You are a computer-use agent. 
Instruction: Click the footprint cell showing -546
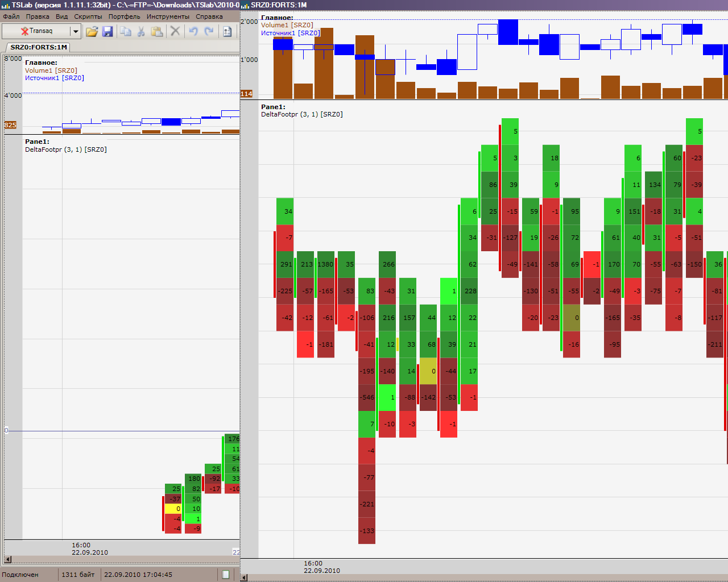(367, 397)
